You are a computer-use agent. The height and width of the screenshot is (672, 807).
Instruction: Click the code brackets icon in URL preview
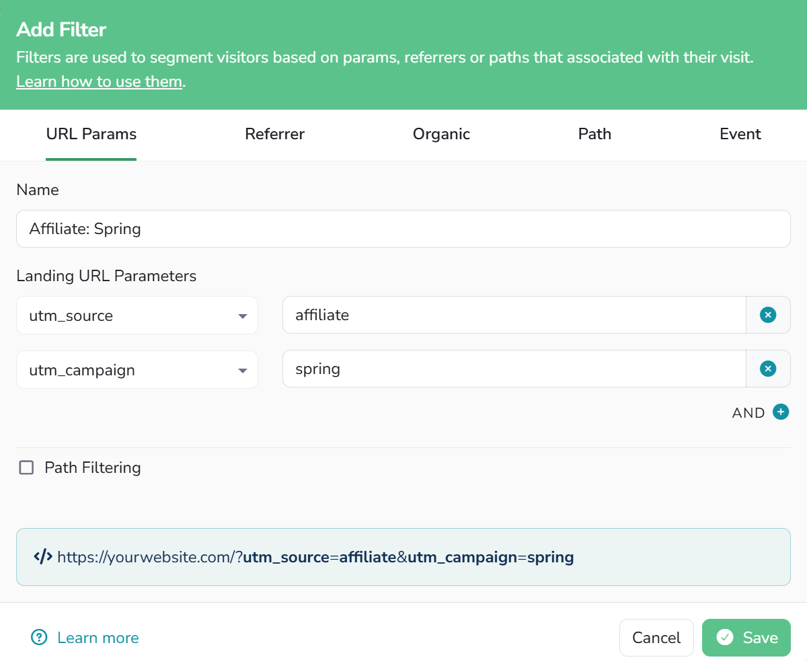click(x=43, y=557)
